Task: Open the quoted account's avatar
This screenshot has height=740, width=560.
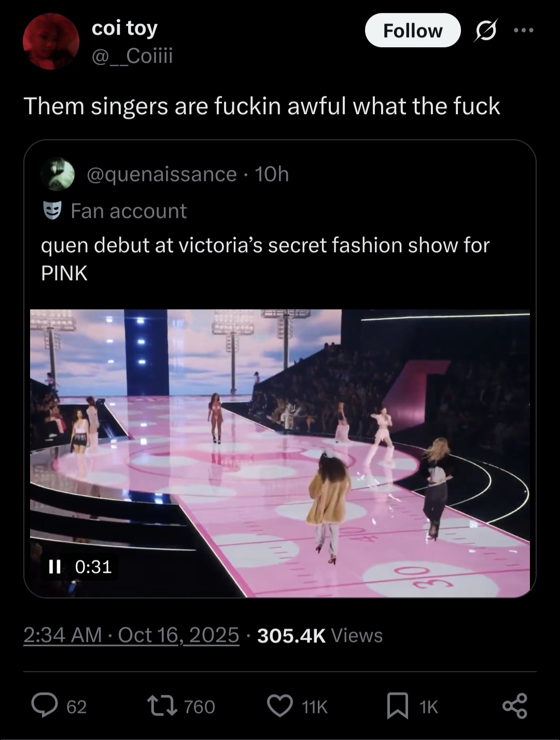Action: (x=58, y=174)
